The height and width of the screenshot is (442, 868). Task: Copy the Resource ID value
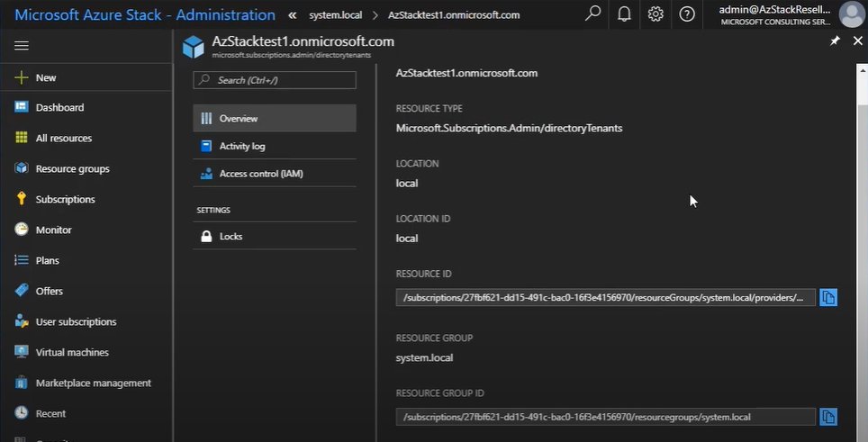coord(828,298)
